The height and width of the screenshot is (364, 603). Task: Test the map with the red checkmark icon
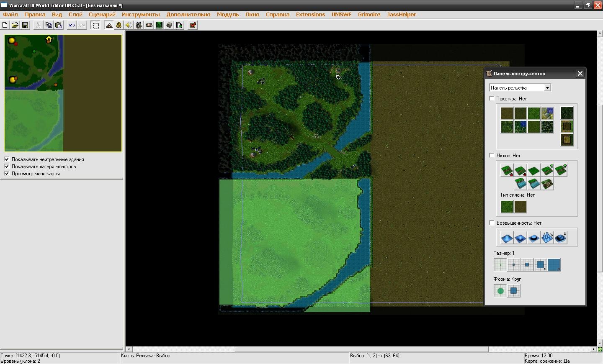click(193, 25)
